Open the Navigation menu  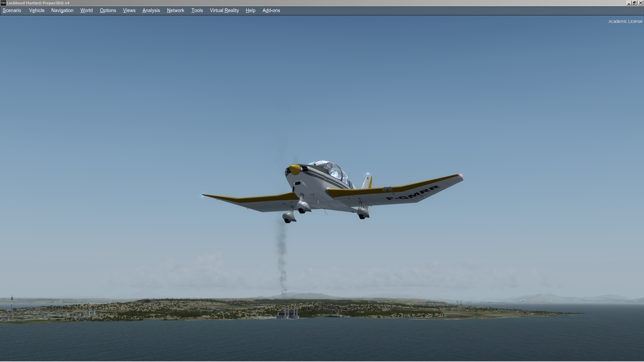62,10
